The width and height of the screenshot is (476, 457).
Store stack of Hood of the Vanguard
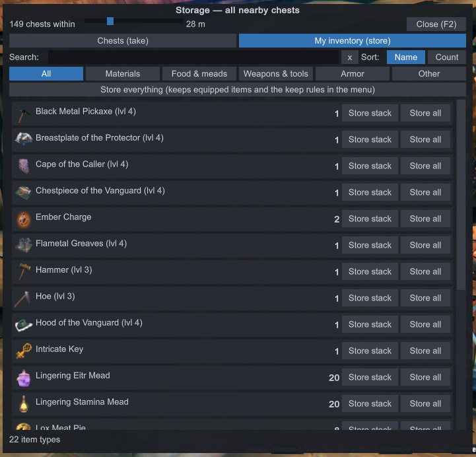pos(370,325)
